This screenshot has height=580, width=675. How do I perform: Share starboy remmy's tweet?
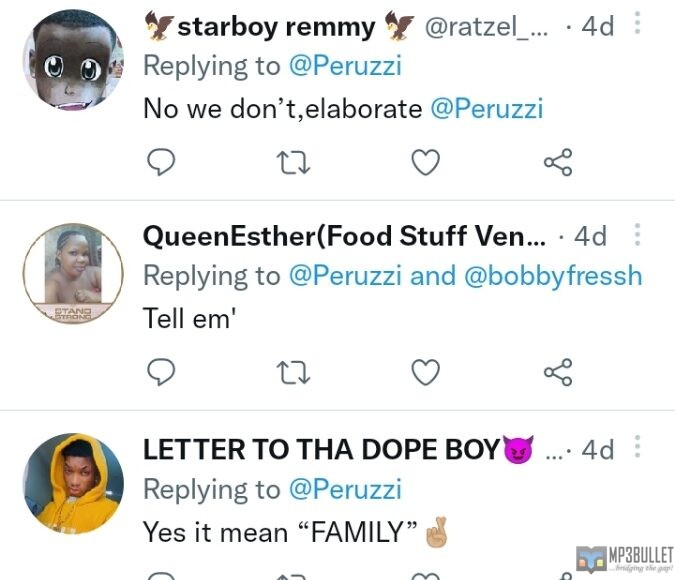pyautogui.click(x=557, y=161)
